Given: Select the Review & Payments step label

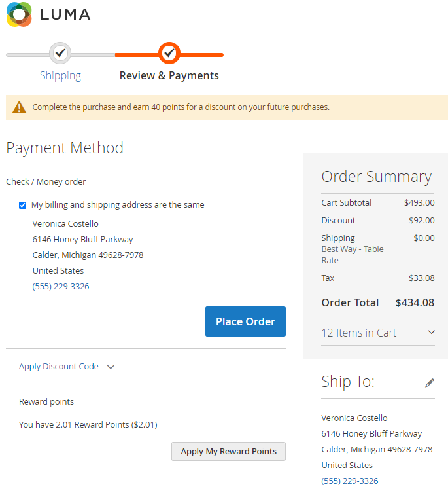Looking at the screenshot, I should click(169, 75).
